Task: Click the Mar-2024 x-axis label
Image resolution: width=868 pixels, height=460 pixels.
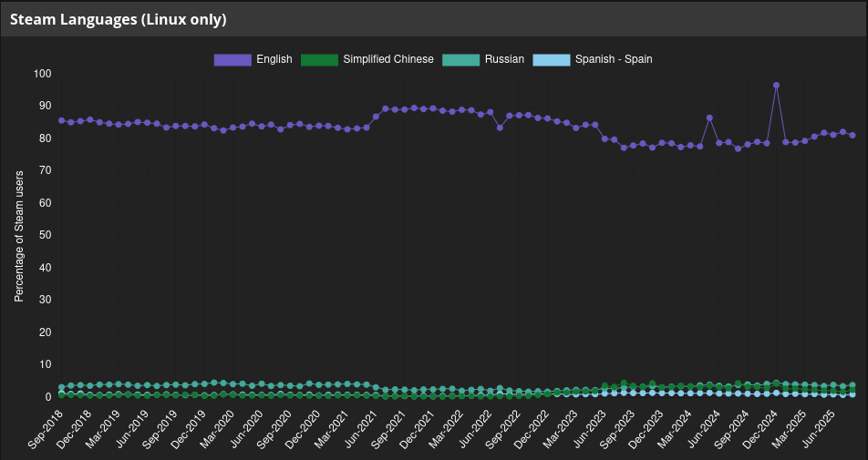Action: [x=676, y=430]
